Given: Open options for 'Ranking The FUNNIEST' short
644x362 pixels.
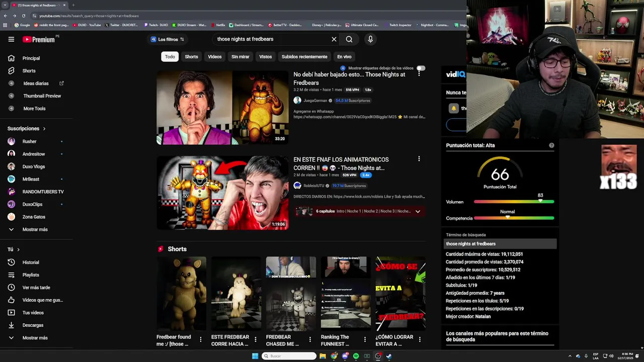Looking at the screenshot, I should [x=364, y=339].
